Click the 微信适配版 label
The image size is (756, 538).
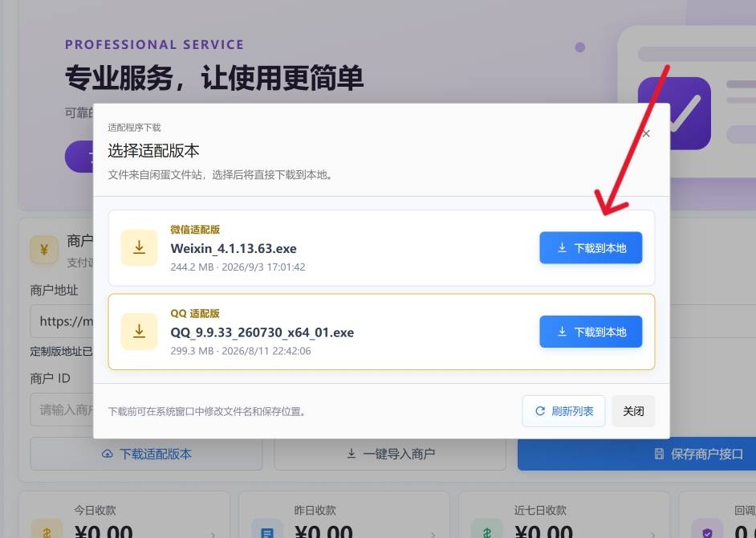pos(195,230)
